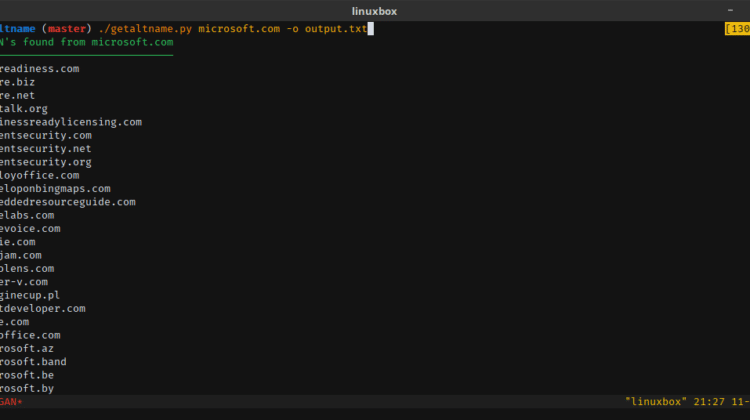The image size is (750, 420).
Task: Click the eddedresourceguide.com line
Action: (x=68, y=202)
